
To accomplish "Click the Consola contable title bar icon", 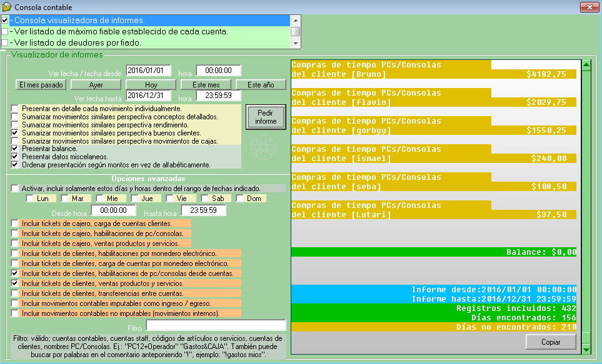I will 6,6.
